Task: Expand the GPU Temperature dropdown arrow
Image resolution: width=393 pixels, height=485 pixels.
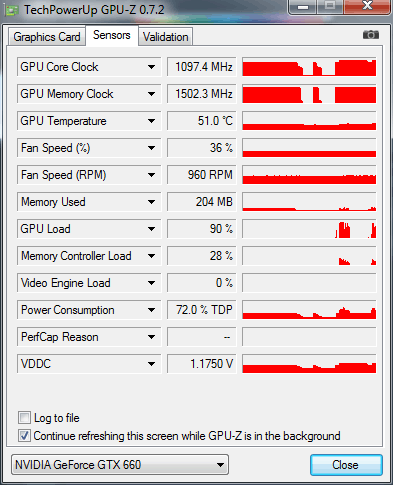Action: pyautogui.click(x=151, y=121)
